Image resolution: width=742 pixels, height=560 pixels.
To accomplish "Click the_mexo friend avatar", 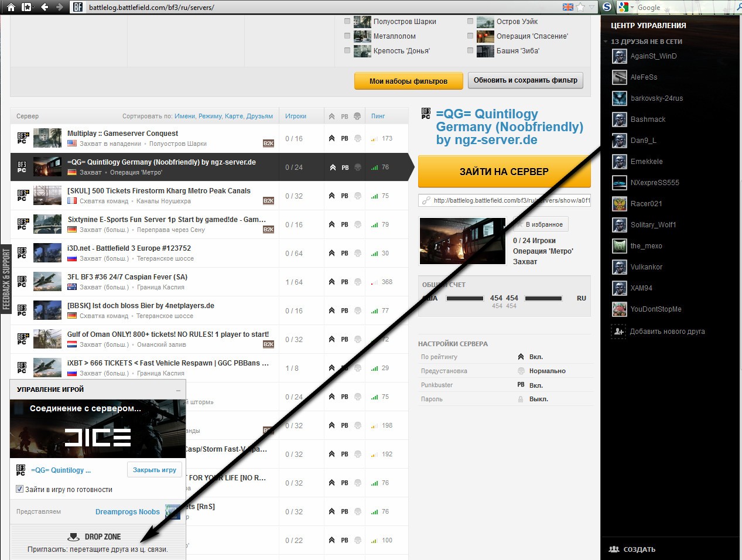I will (620, 246).
